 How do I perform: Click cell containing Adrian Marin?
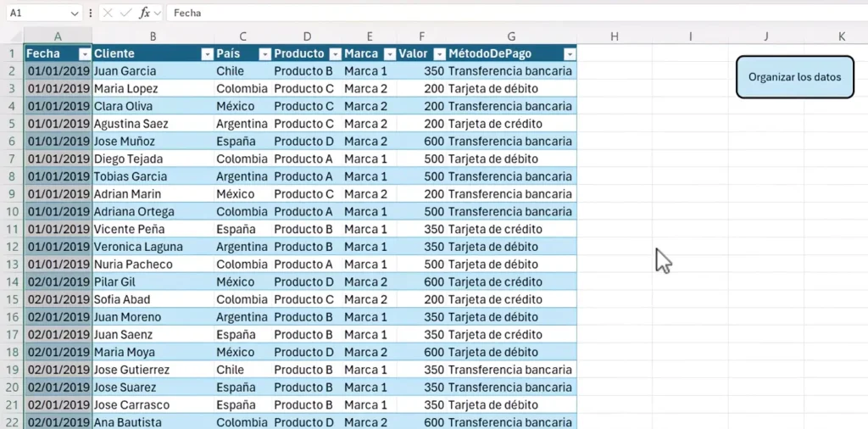[153, 194]
